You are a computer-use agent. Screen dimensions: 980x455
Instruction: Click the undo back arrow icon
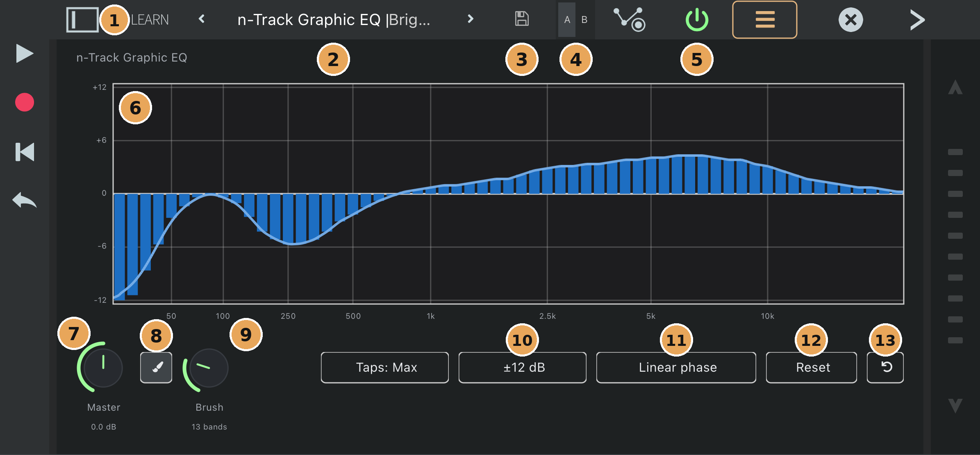pyautogui.click(x=25, y=200)
